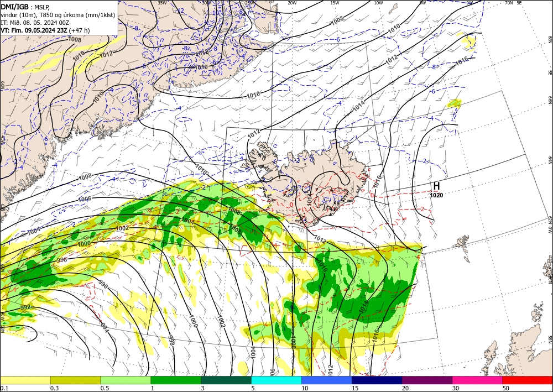Click the '0.1' legend value
Screen dimensions: 553x392
click(3, 388)
